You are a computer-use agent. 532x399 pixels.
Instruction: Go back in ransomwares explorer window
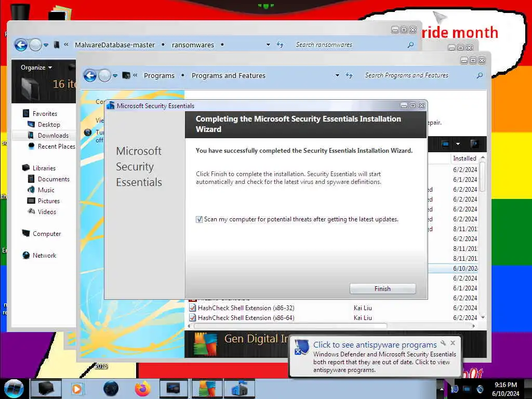coord(21,45)
